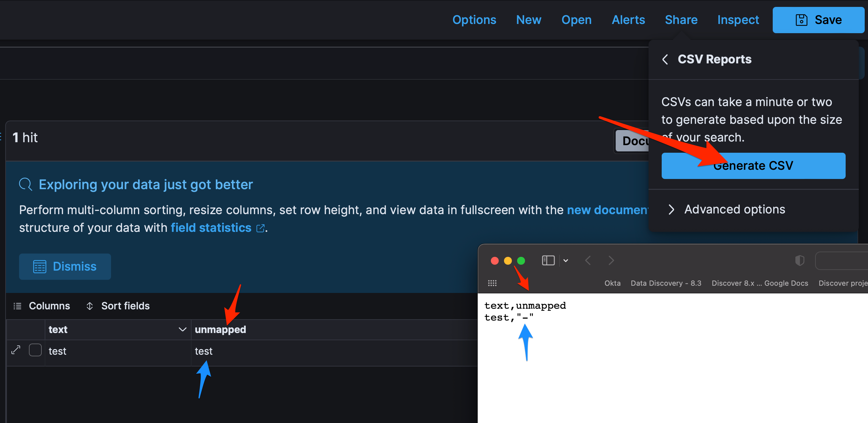Select the test row checkbox
Viewport: 868px width, 423px height.
click(x=35, y=350)
